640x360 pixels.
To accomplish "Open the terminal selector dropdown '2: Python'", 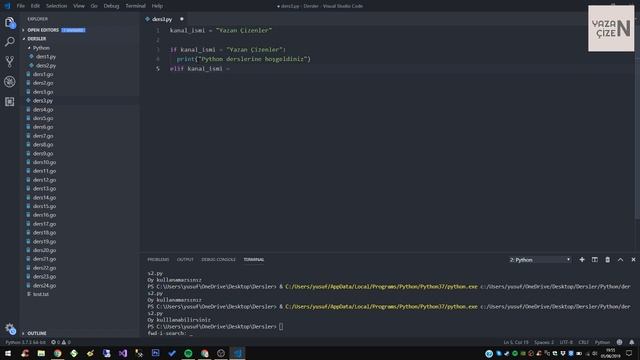I will 540,260.
